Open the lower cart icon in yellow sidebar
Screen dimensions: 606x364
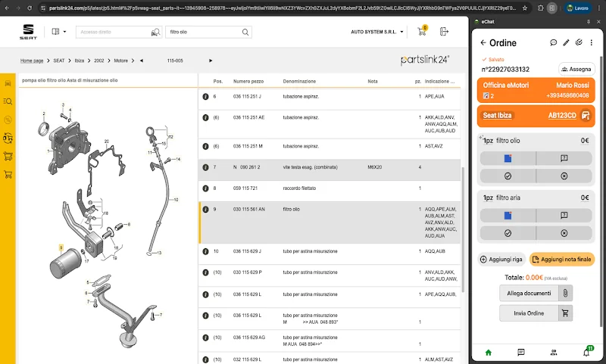8,175
